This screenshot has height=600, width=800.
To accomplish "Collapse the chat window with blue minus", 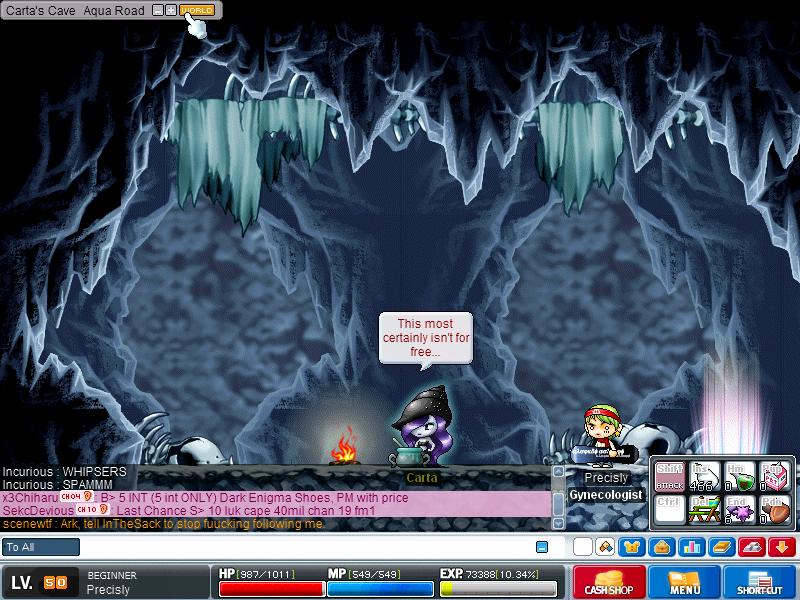I will tap(542, 547).
